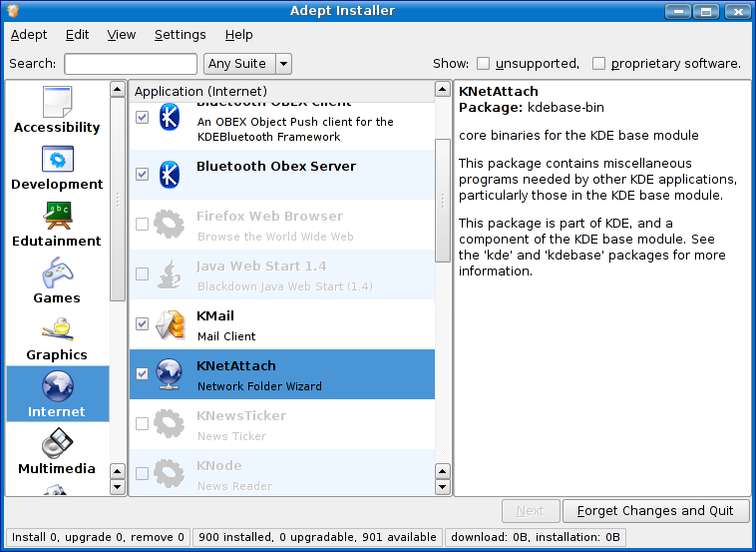Click the KMail application icon
Viewport: 756px width, 552px height.
(170, 324)
